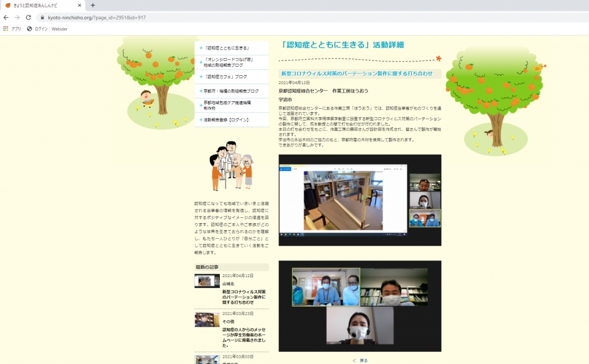Open 活動報告登録【ログイン】 menu item
The width and height of the screenshot is (589, 364).
pyautogui.click(x=231, y=120)
